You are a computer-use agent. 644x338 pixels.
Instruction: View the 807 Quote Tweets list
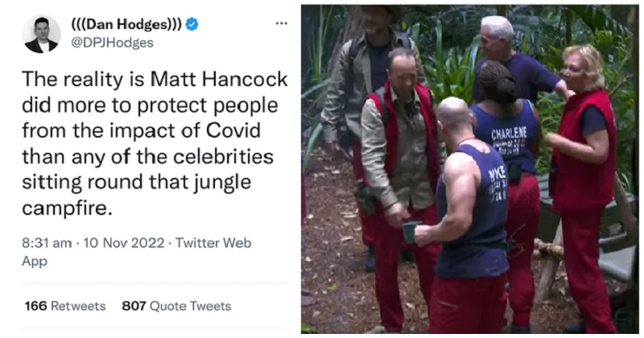tap(176, 306)
